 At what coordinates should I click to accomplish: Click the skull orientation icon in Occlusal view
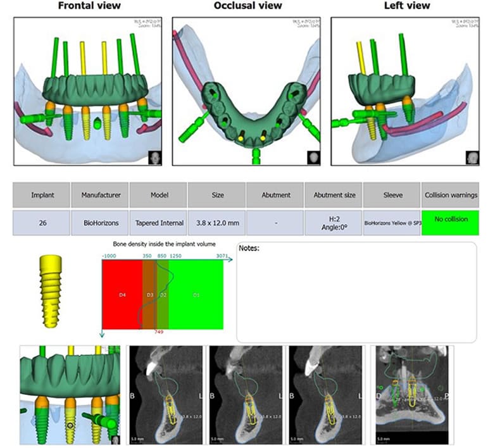[x=314, y=158]
